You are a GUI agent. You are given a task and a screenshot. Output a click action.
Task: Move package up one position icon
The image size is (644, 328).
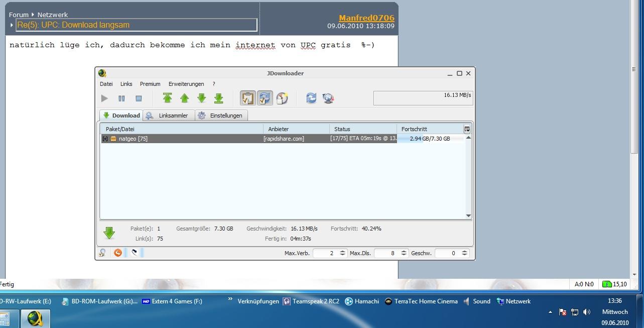coord(184,98)
